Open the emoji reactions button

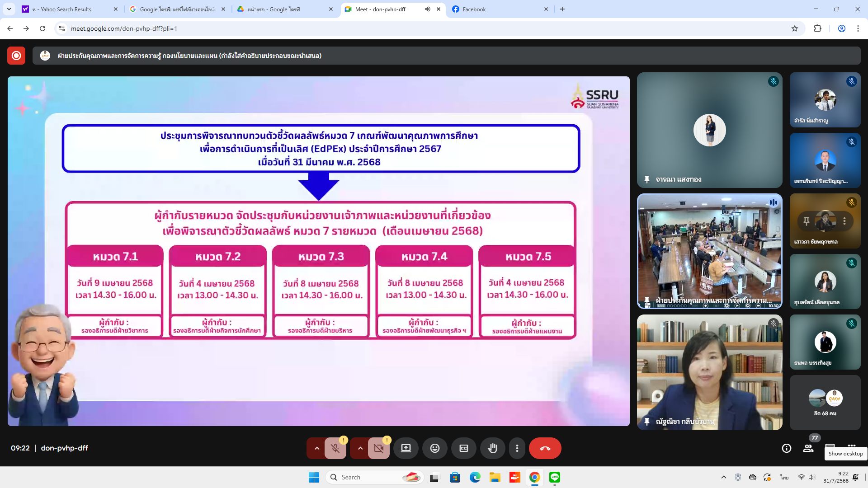click(x=434, y=448)
